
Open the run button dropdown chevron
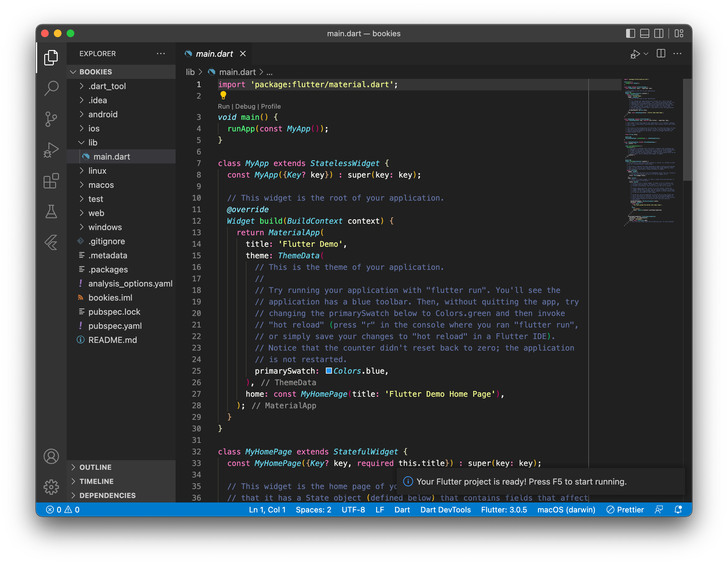point(646,54)
